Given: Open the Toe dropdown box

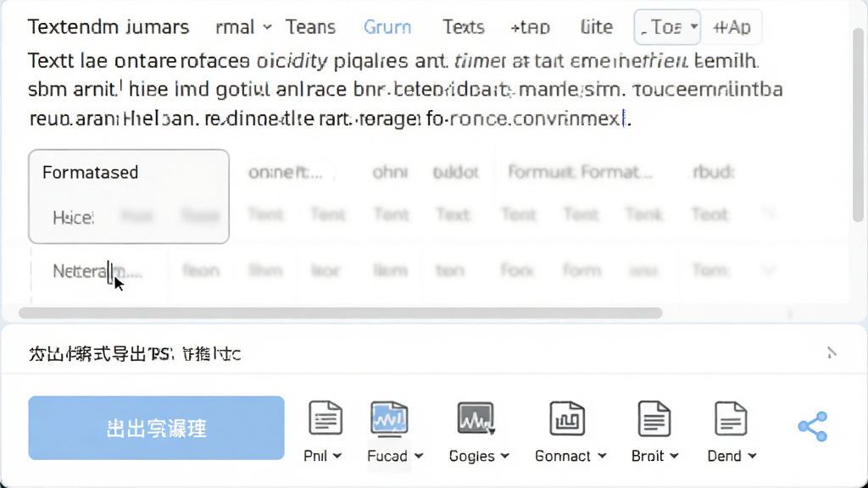Looking at the screenshot, I should (x=667, y=26).
